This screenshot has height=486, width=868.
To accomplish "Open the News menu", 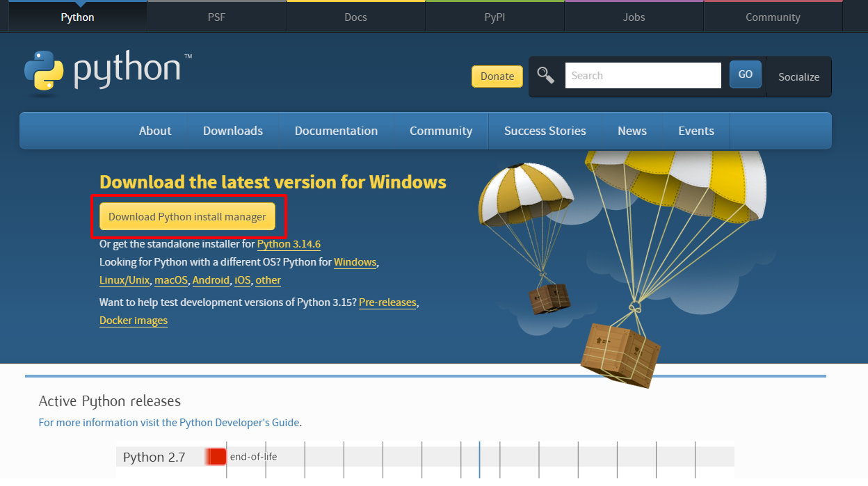I will (632, 131).
